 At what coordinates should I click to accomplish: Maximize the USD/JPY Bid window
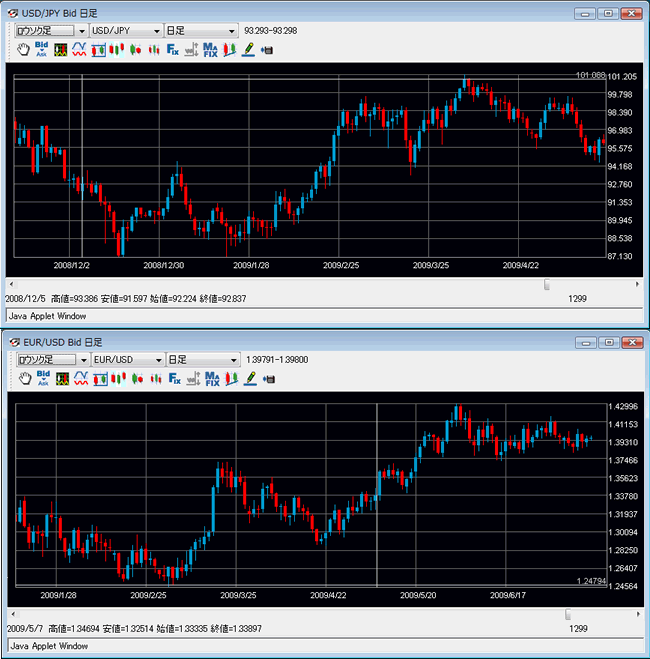(608, 13)
